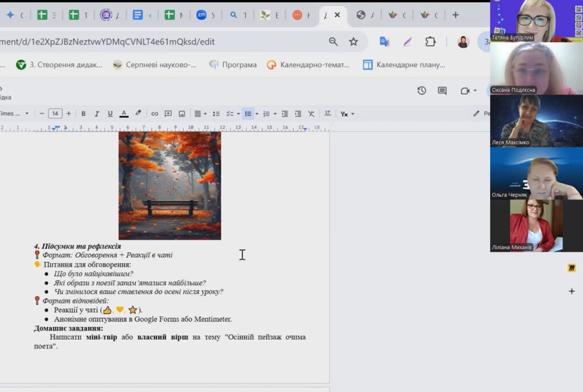Open the input tools language dropdown
583x392 pixels.
point(347,114)
